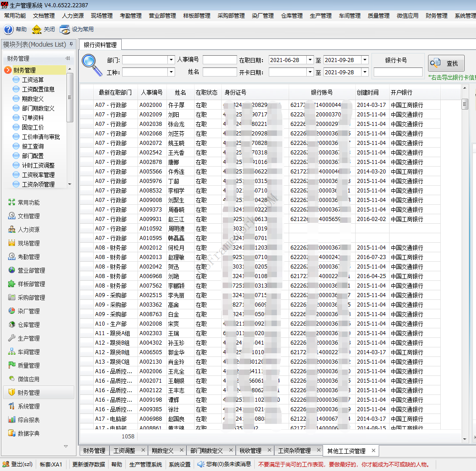This screenshot has width=476, height=471.
Task: Click the 样板部管理 puzzle icon
Action: 11,284
